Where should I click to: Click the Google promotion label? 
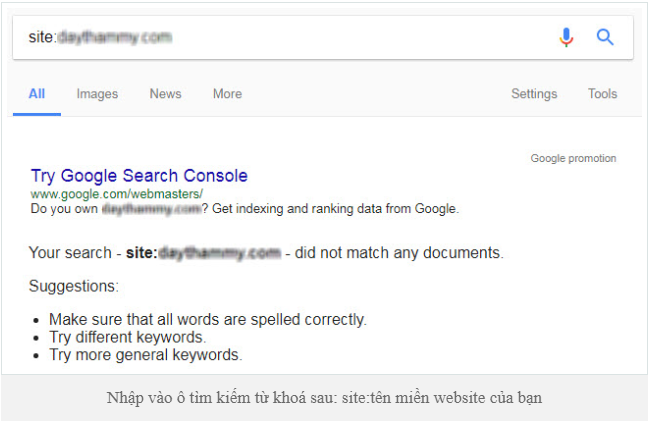573,159
